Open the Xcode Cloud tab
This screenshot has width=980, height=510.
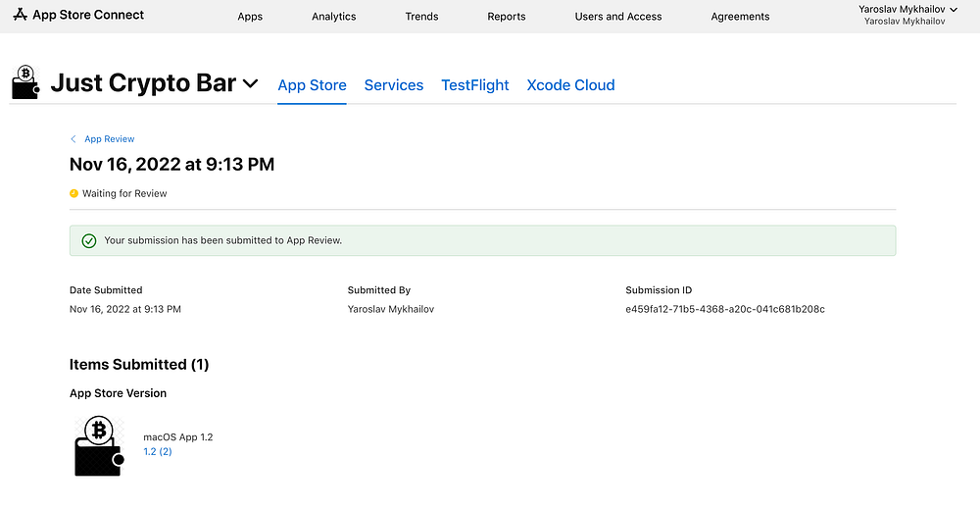click(x=570, y=85)
